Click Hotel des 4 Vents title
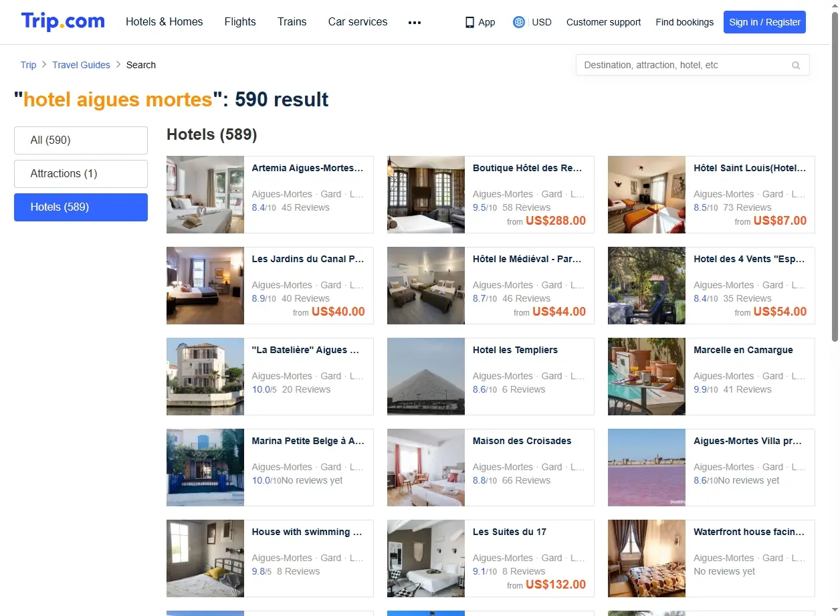This screenshot has height=616, width=840. (750, 260)
